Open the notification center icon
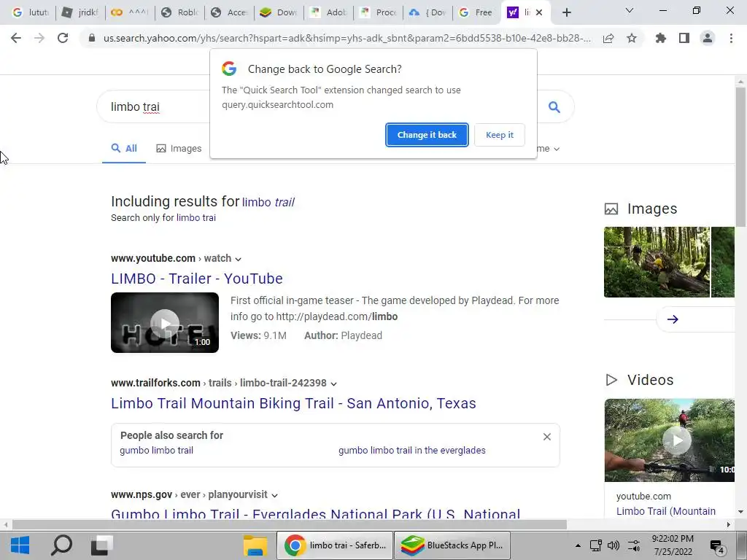The image size is (747, 560). coord(717,545)
